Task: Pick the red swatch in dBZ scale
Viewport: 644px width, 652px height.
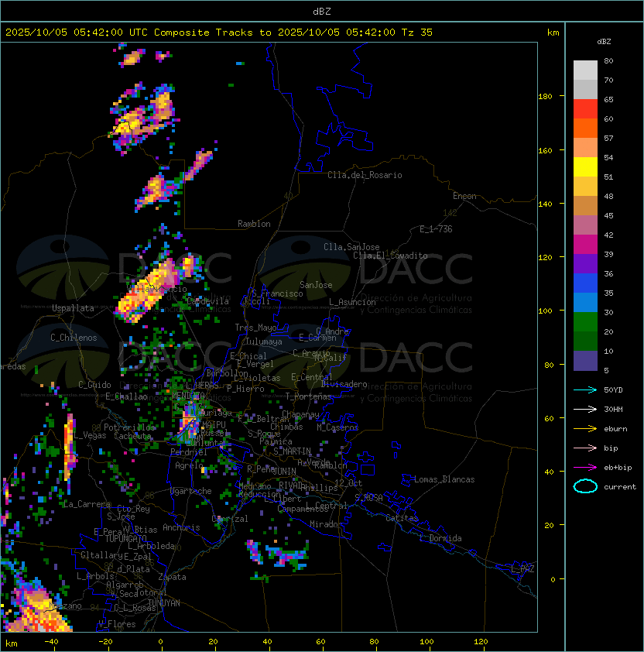Action: pos(585,108)
